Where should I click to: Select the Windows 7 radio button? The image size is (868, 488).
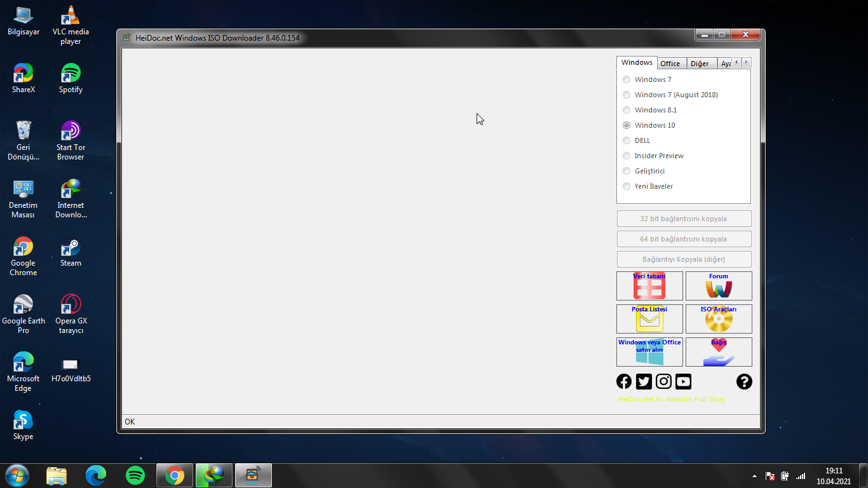coord(627,79)
